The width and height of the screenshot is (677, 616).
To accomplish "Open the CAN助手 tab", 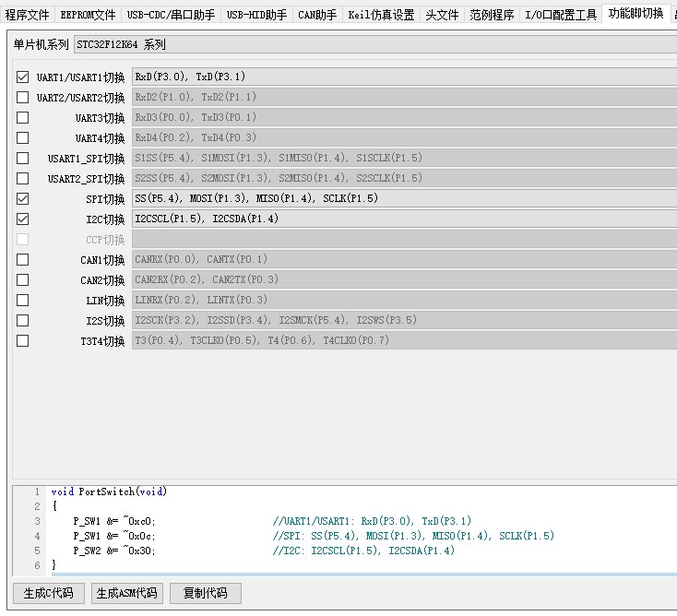I will (x=317, y=15).
